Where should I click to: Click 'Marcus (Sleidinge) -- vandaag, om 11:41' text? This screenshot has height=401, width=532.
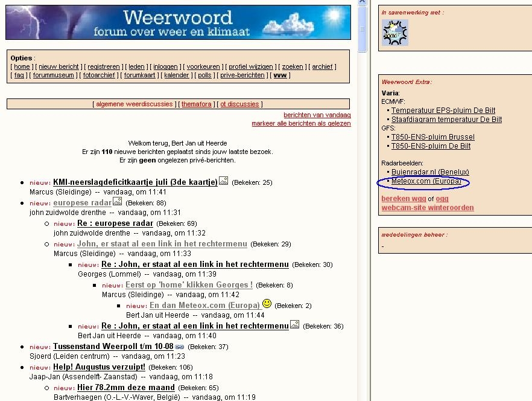[x=98, y=192]
